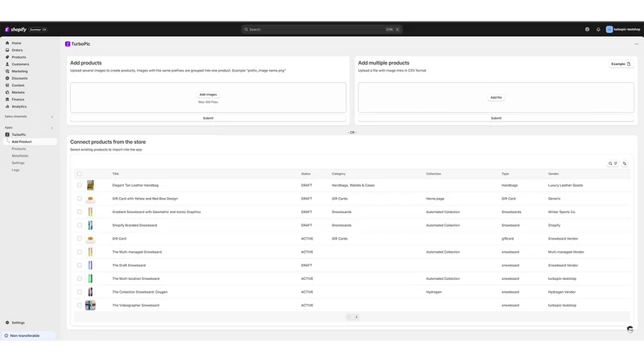This screenshot has width=644, height=362.
Task: Check the Elegant Tan Leather Handbag row
Action: point(80,185)
